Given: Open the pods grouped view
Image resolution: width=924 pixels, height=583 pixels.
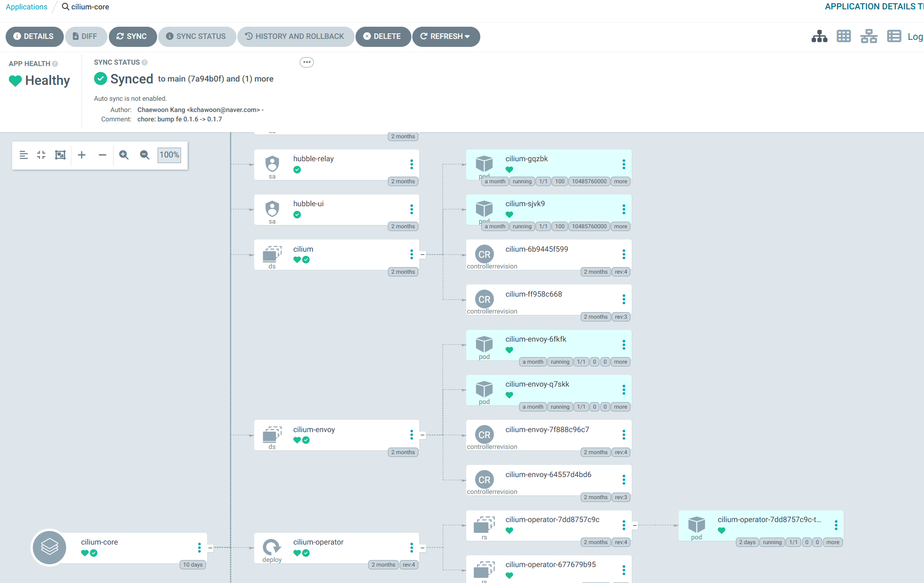Looking at the screenshot, I should [844, 36].
